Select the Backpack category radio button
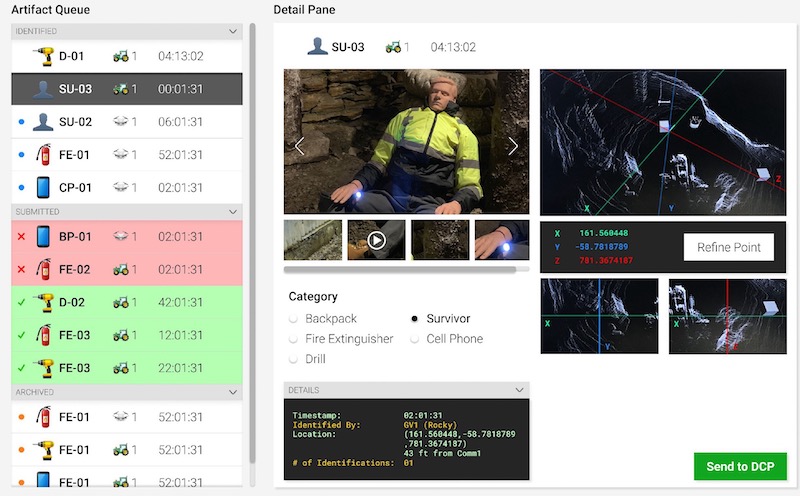The width and height of the screenshot is (800, 496). (294, 319)
